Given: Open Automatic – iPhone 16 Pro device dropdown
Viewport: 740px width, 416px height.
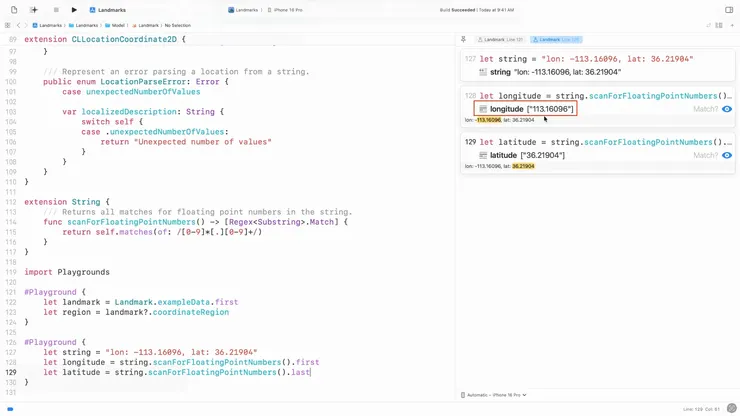Looking at the screenshot, I should coord(494,395).
